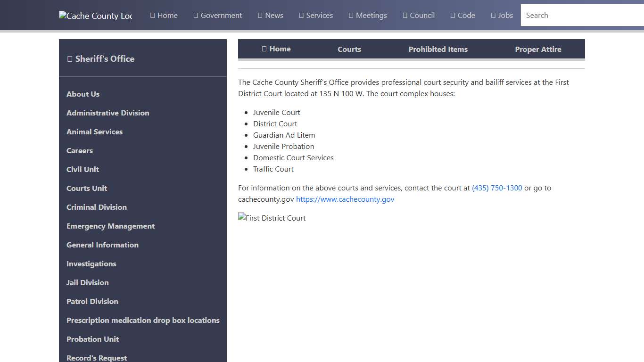The height and width of the screenshot is (362, 644).
Task: Click the Code icon in the top navigation
Action: [x=452, y=15]
